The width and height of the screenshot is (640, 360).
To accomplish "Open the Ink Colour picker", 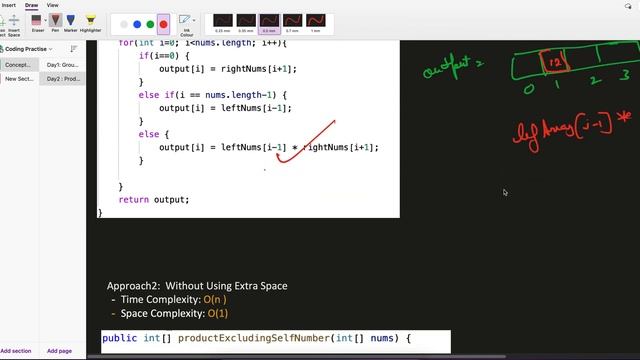I will point(187,25).
